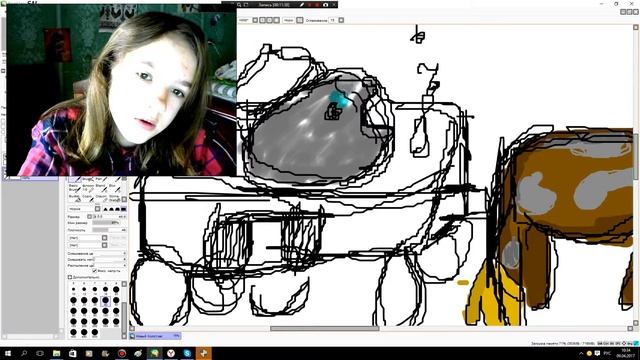Screen dimensions: 640x360
Task: Adjust the Смешивание цв. slider
Action: [x=109, y=253]
